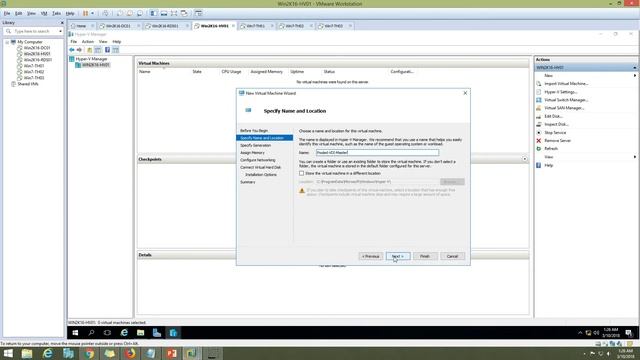Image resolution: width=640 pixels, height=360 pixels.
Task: Click the send Ctrl+Alt+Del toolbar icon
Action: [x=106, y=13]
